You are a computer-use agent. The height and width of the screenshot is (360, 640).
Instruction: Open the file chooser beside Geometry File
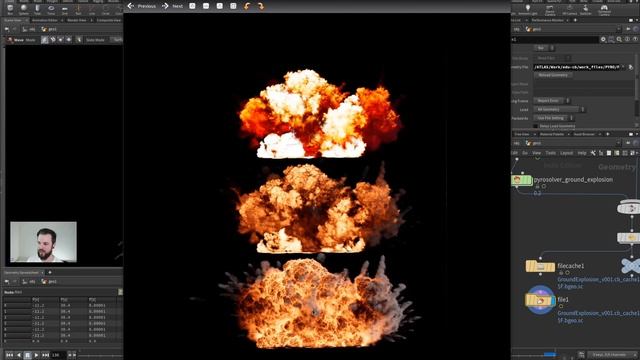tap(631, 67)
